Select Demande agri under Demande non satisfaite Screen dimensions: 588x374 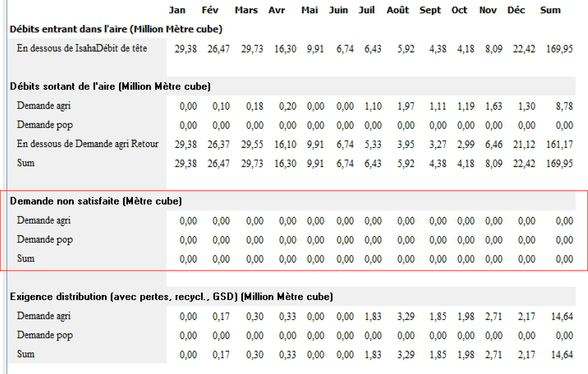click(x=44, y=221)
